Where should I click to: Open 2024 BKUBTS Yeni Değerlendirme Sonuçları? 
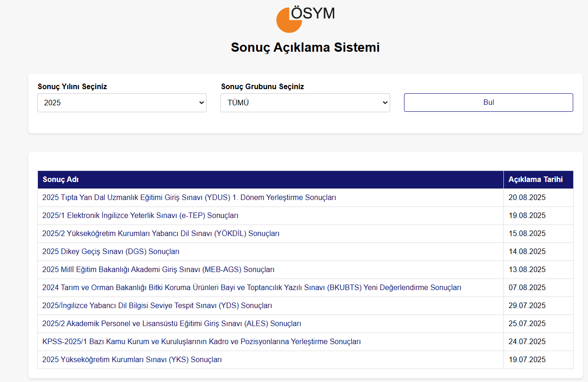252,288
